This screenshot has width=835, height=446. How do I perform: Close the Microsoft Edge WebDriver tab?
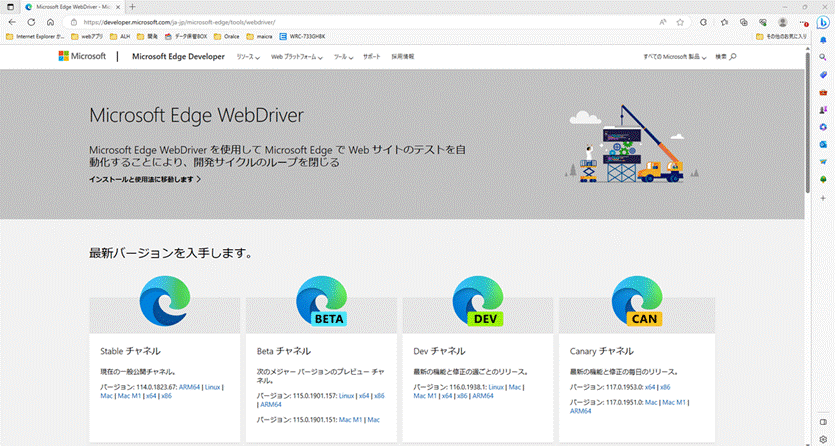(118, 7)
